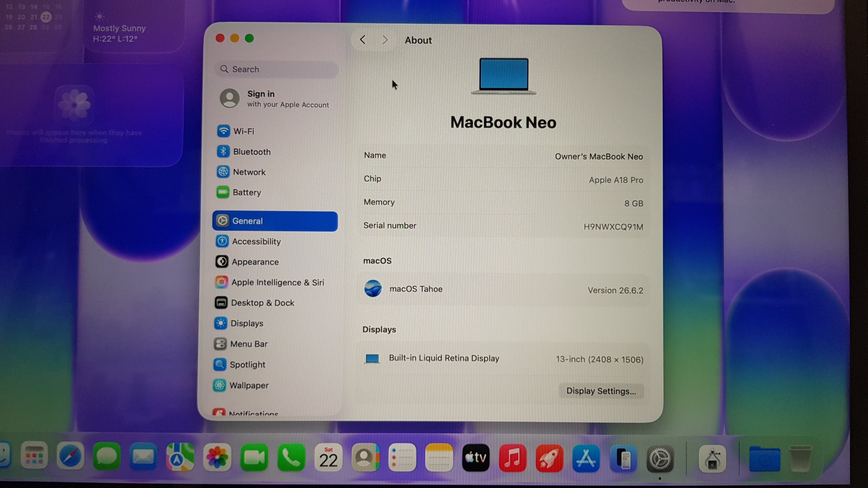Select the General category in the sidebar
This screenshot has width=868, height=488.
(275, 221)
